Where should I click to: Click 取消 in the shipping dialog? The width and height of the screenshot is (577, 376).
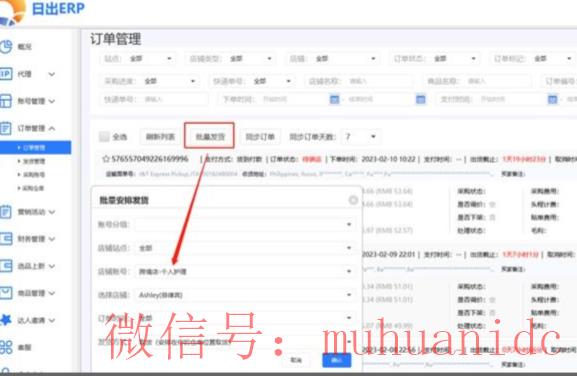[x=296, y=360]
